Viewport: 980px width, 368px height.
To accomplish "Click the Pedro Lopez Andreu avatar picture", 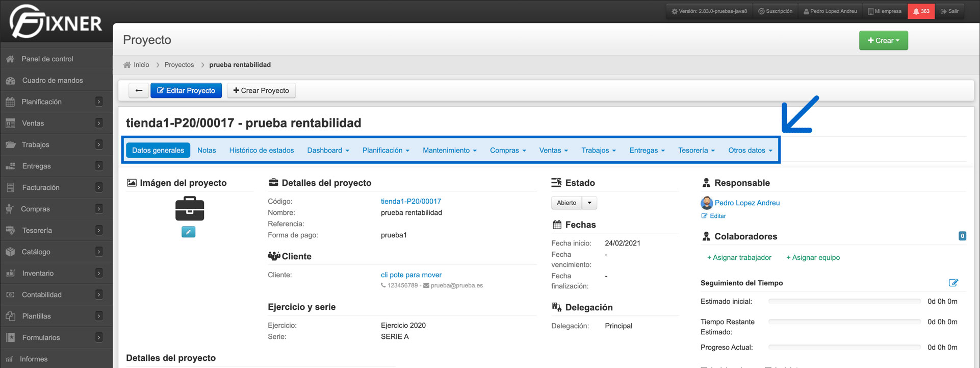I will point(707,203).
